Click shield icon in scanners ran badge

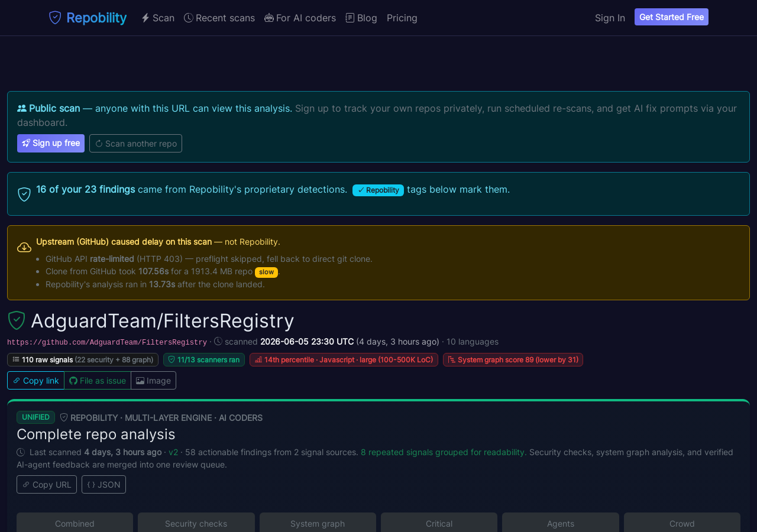coord(172,359)
